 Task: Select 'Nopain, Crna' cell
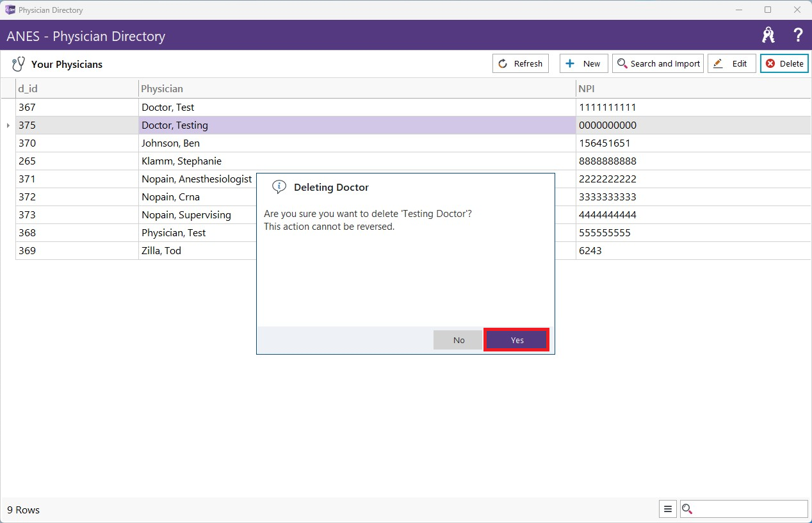197,197
